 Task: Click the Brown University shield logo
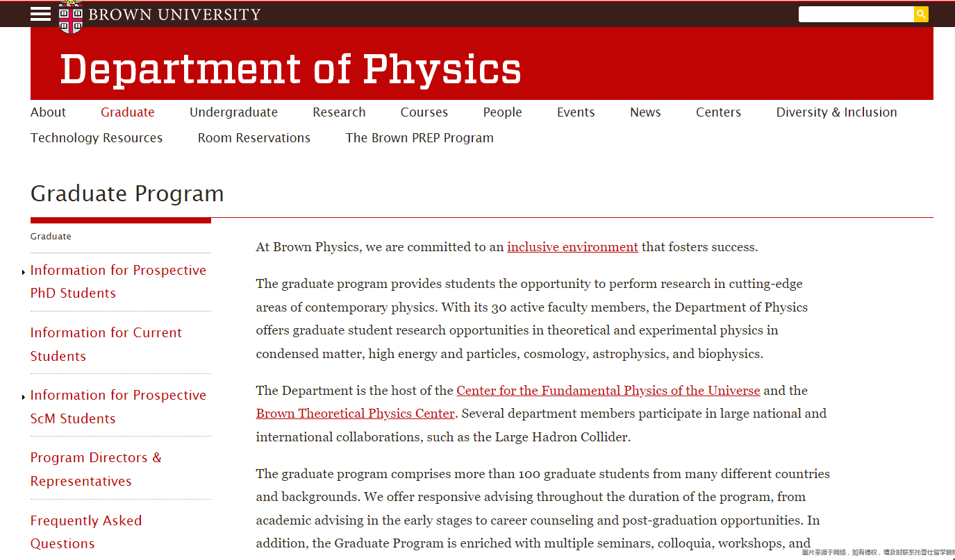tap(71, 17)
